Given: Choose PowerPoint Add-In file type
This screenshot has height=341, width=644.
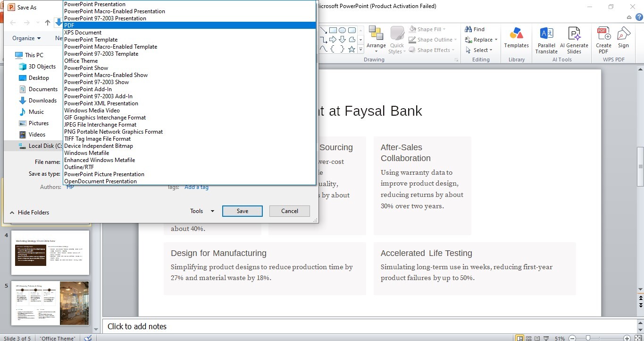Looking at the screenshot, I should (x=190, y=89).
